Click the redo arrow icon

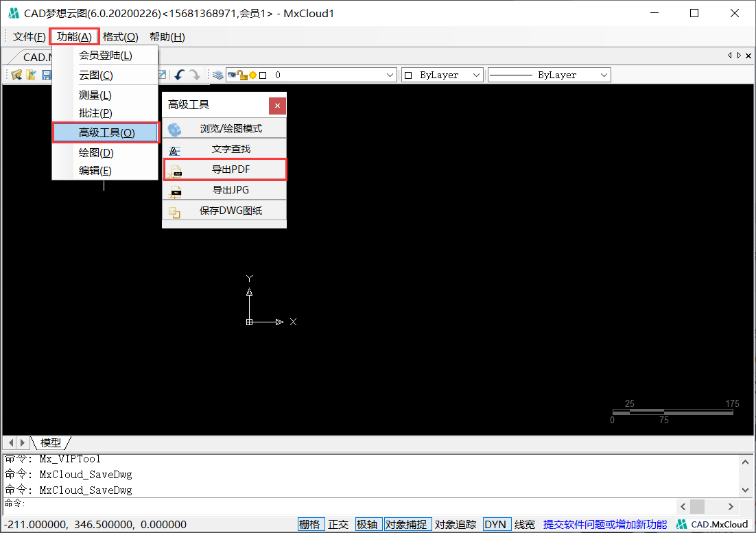point(194,75)
